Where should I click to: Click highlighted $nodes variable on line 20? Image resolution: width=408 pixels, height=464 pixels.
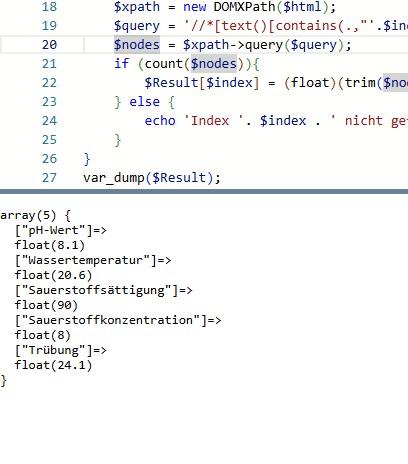[x=137, y=45]
